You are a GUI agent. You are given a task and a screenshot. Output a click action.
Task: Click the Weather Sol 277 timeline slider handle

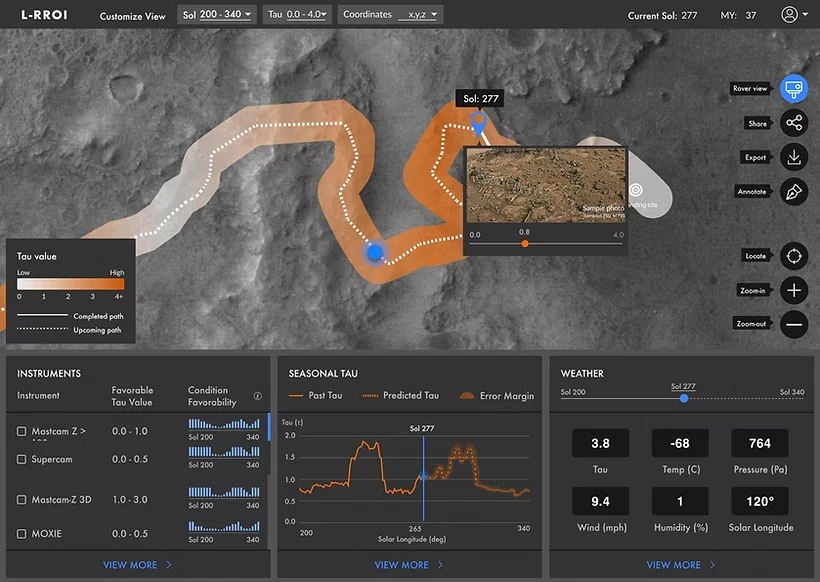(x=684, y=398)
